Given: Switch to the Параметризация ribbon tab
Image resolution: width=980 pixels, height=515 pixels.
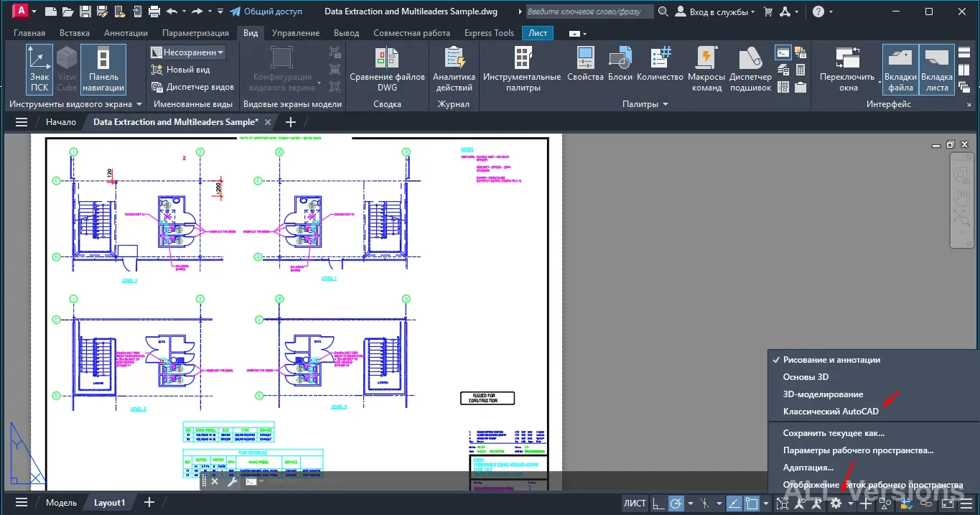Looking at the screenshot, I should tap(196, 33).
